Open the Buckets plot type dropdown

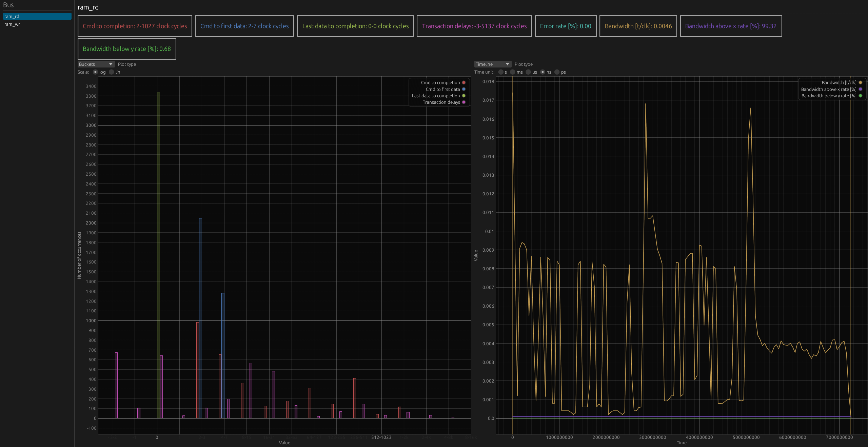tap(96, 64)
